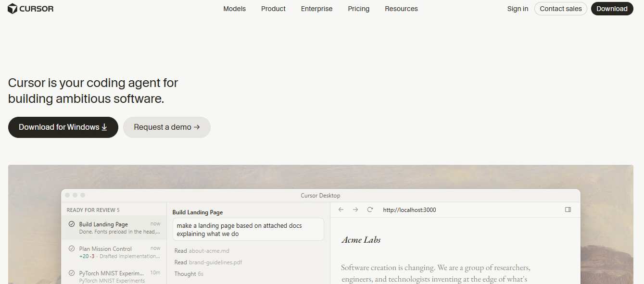Click Download for Windows button
Screen dimensions: 644x284
pyautogui.click(x=63, y=127)
